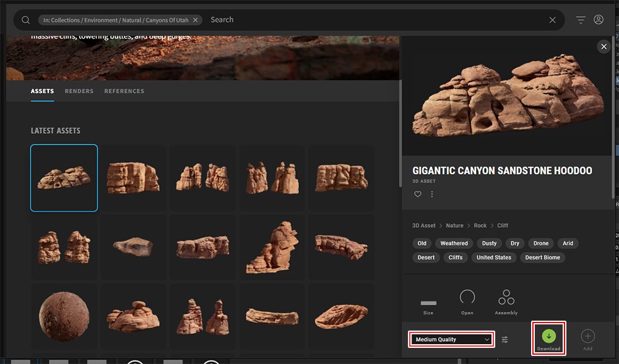Image resolution: width=619 pixels, height=364 pixels.
Task: Click the search magnifier icon
Action: click(x=25, y=20)
